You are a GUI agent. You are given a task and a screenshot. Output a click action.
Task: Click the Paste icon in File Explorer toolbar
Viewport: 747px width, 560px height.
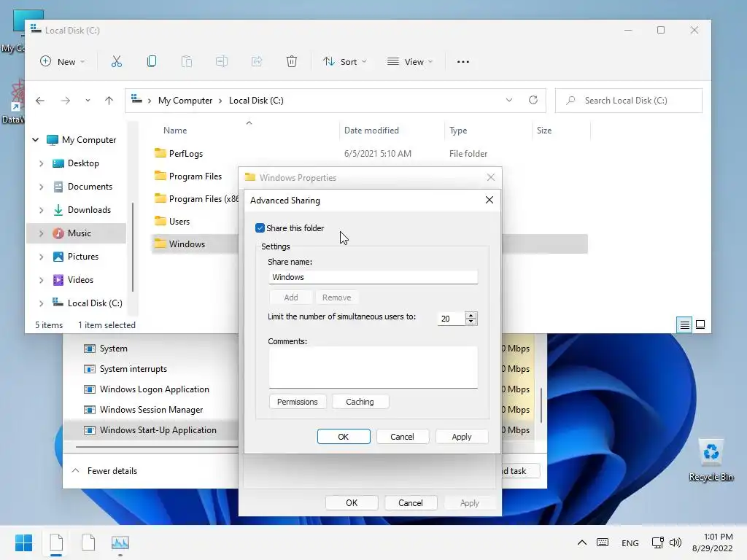click(x=187, y=61)
